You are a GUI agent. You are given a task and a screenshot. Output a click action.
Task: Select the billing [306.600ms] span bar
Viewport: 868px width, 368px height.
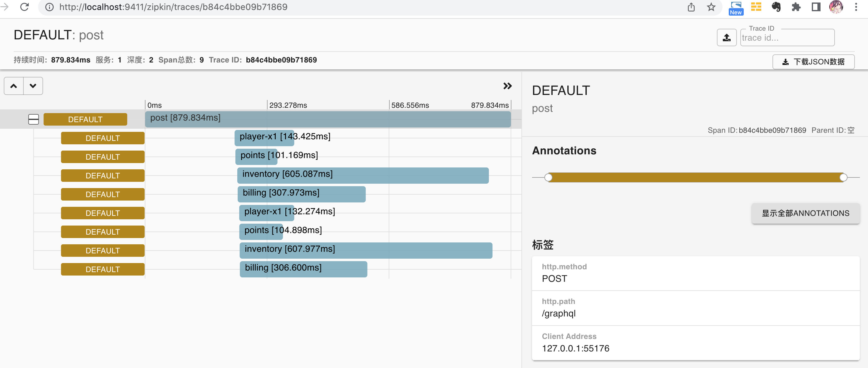coord(303,269)
